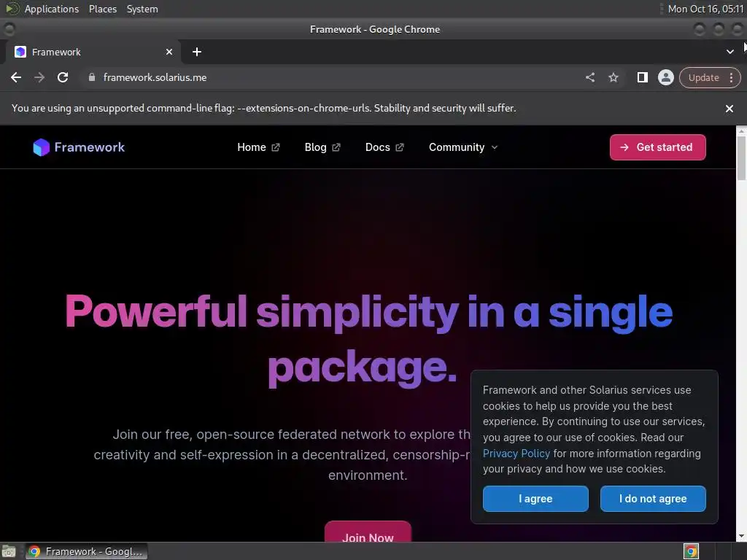The image size is (747, 560).
Task: Select the Framework browser tab
Action: 93,52
